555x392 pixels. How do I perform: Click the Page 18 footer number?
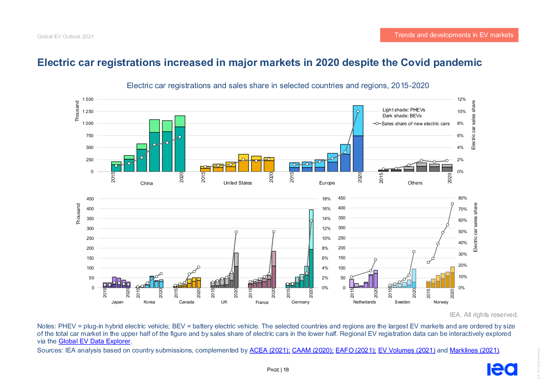coord(278,370)
